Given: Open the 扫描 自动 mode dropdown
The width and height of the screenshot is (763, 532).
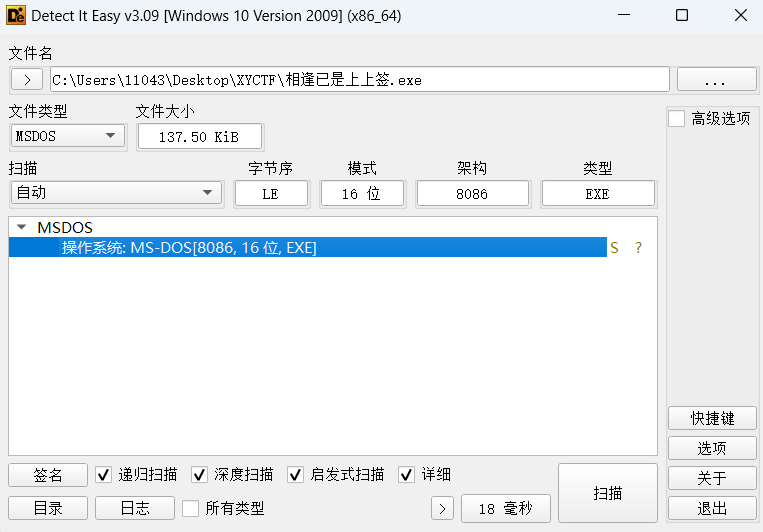Looking at the screenshot, I should (116, 193).
